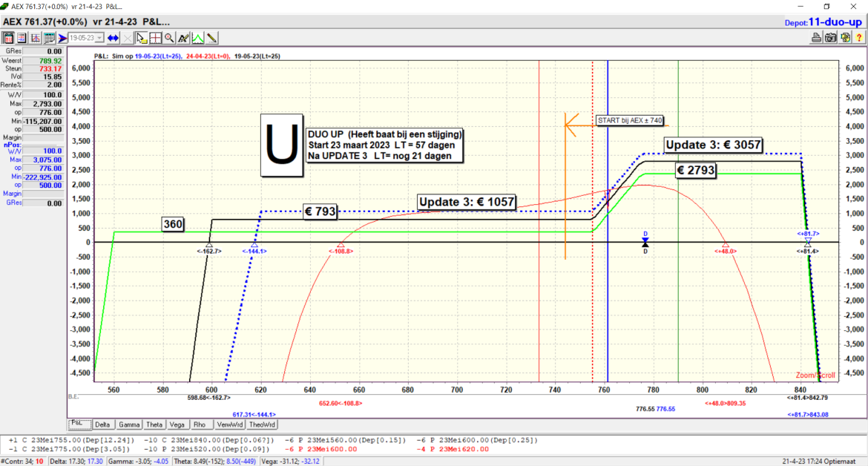Click the Rente% value 2.00
This screenshot has height=466, width=868.
coord(42,85)
